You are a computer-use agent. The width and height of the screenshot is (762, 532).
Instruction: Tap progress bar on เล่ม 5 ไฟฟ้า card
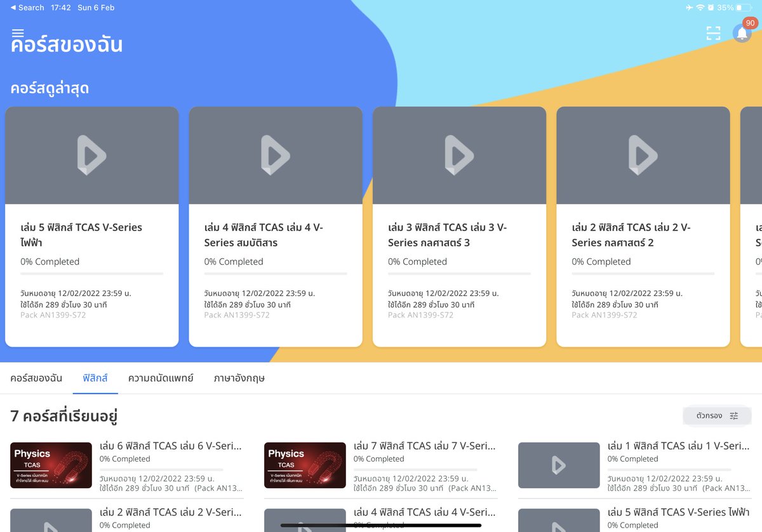click(x=91, y=274)
